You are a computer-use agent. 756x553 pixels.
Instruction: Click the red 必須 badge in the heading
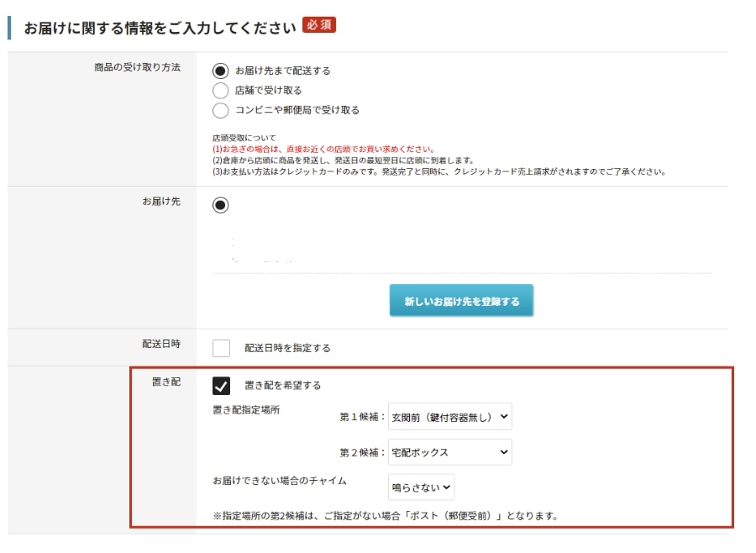point(319,25)
